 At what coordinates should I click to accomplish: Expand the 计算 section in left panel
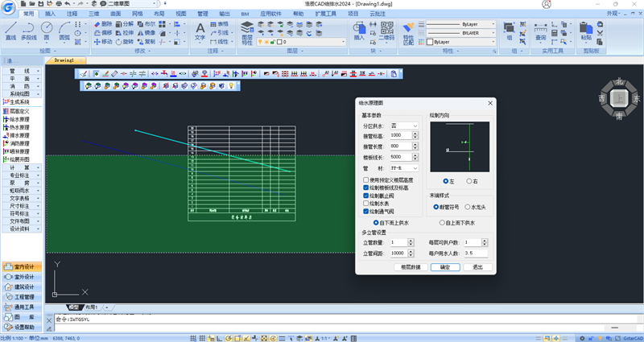coord(20,166)
